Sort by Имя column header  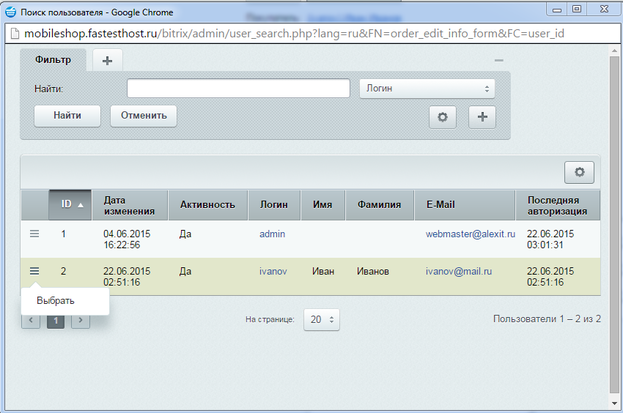click(x=323, y=205)
